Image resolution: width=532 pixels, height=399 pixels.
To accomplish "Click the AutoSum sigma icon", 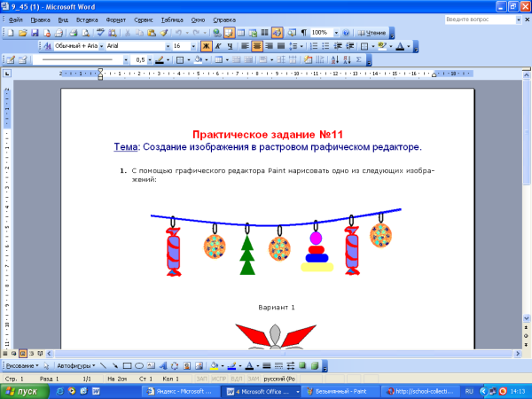I will click(358, 60).
